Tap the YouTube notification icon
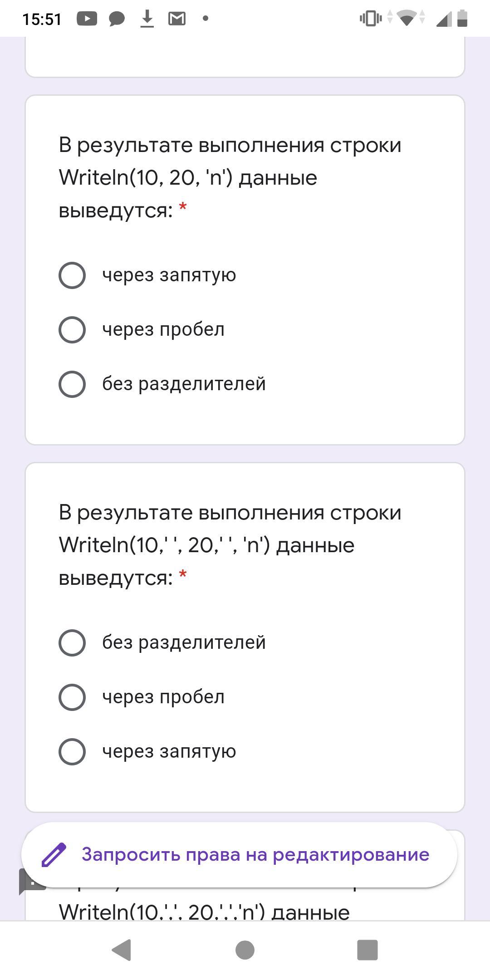 87,19
